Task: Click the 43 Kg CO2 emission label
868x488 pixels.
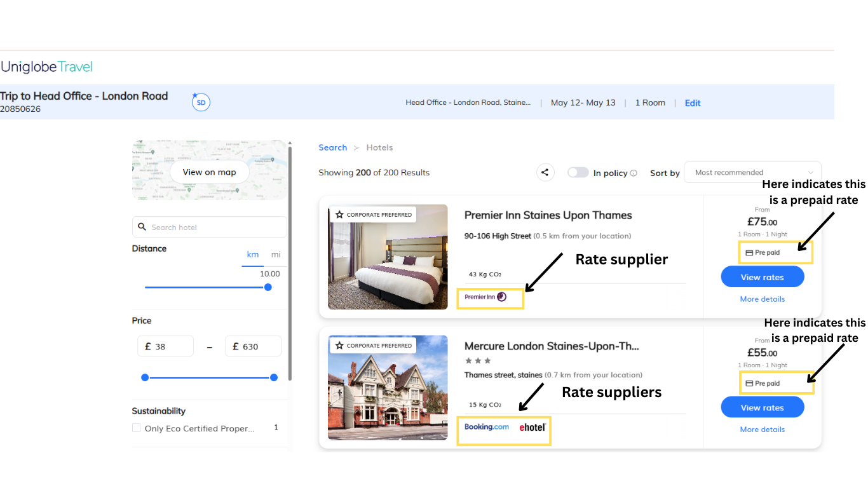Action: click(485, 274)
